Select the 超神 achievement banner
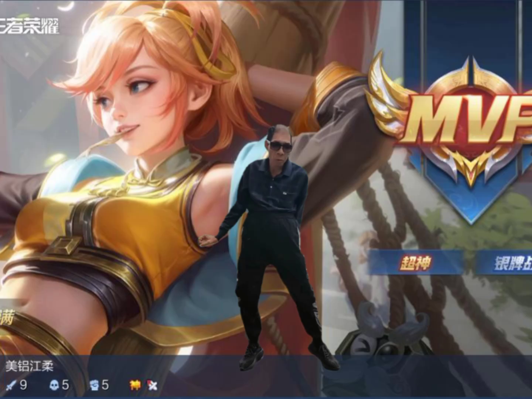The width and height of the screenshot is (532, 399). pos(416,263)
